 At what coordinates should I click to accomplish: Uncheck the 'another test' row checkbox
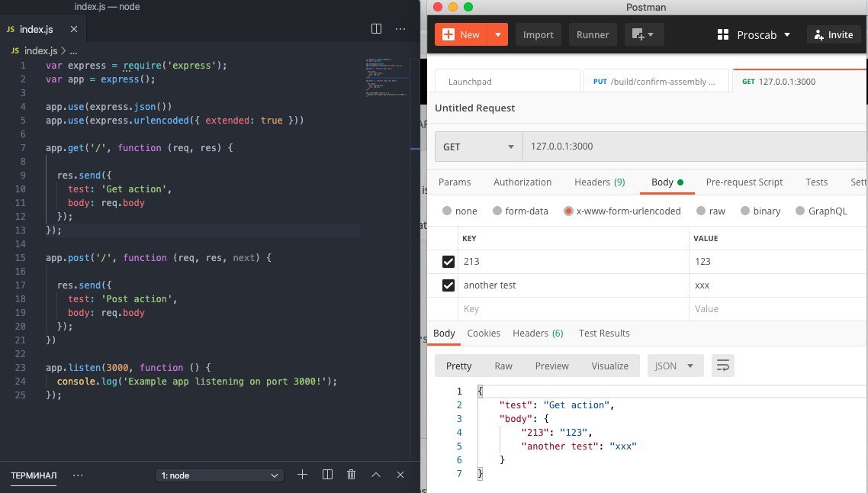(448, 285)
